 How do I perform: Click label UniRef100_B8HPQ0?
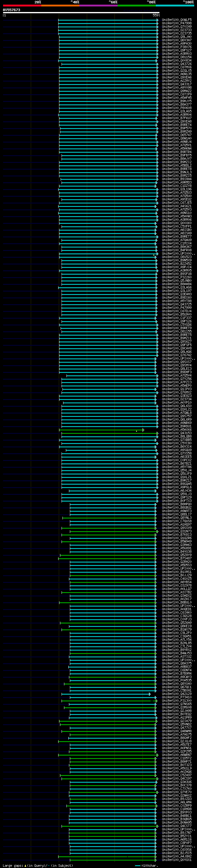click(x=177, y=504)
